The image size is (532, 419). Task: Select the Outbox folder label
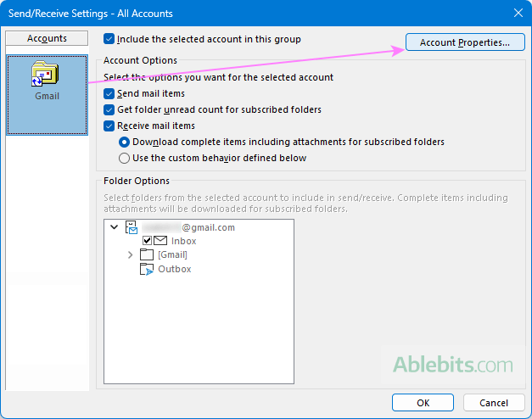pyautogui.click(x=175, y=269)
